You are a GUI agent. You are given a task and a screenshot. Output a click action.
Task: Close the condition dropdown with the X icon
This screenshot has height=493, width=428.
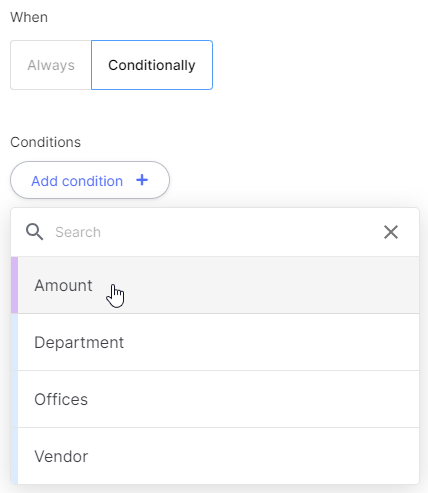point(391,232)
